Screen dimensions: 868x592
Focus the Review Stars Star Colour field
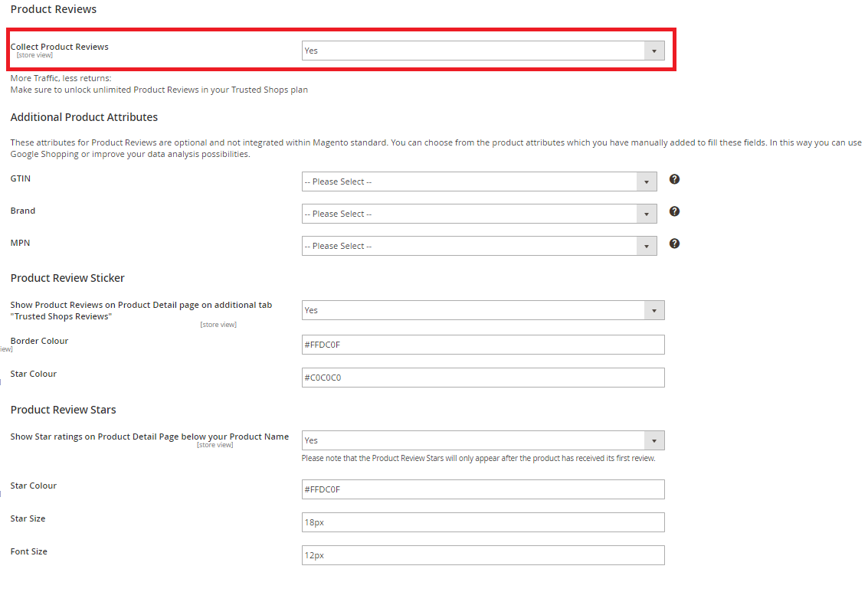(x=483, y=489)
